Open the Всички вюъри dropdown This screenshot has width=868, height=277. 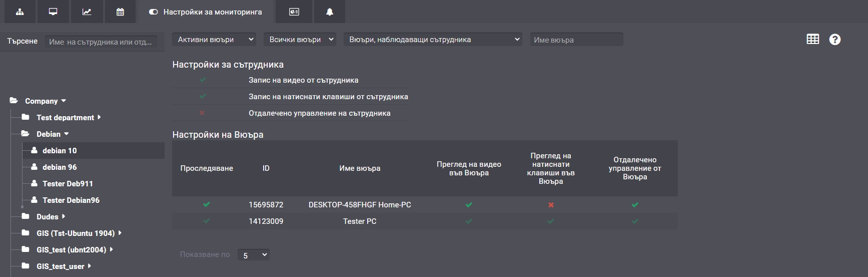tap(300, 39)
